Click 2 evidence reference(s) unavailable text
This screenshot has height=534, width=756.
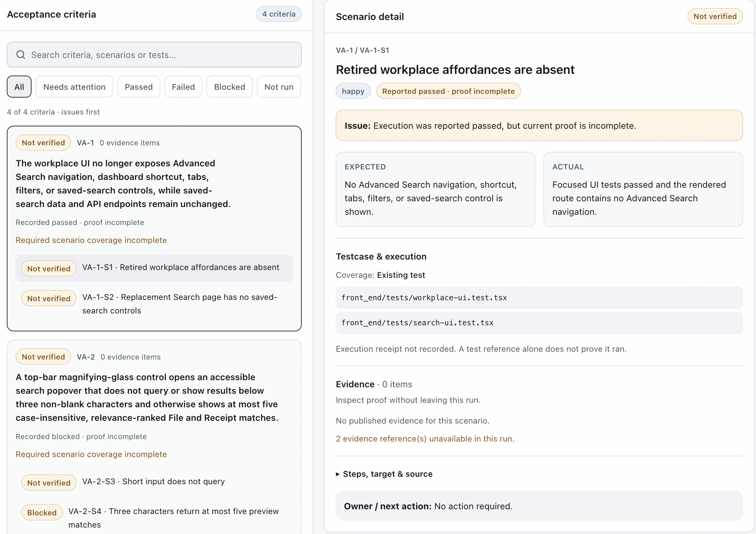pyautogui.click(x=425, y=438)
